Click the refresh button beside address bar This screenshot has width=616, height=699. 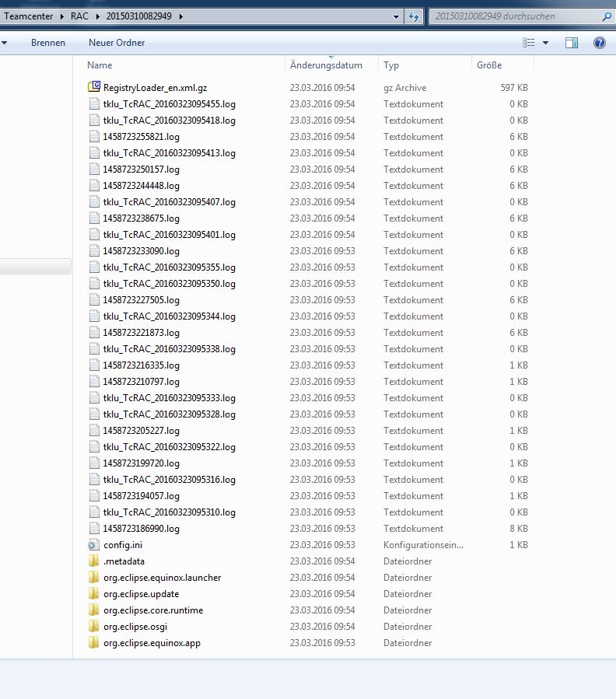point(414,16)
